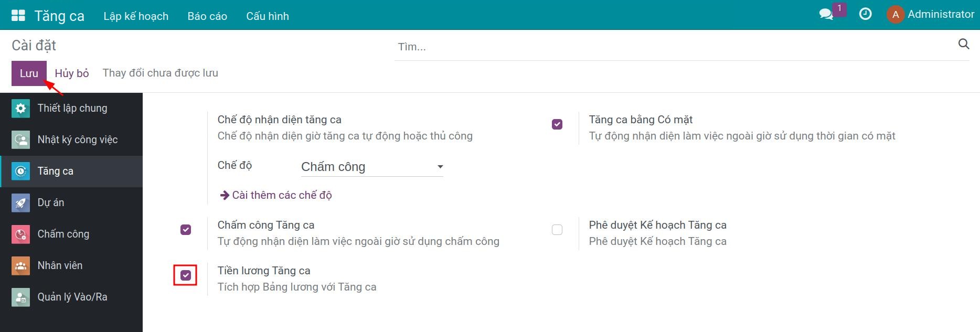
Task: Click the search magnifier icon
Action: tap(964, 44)
